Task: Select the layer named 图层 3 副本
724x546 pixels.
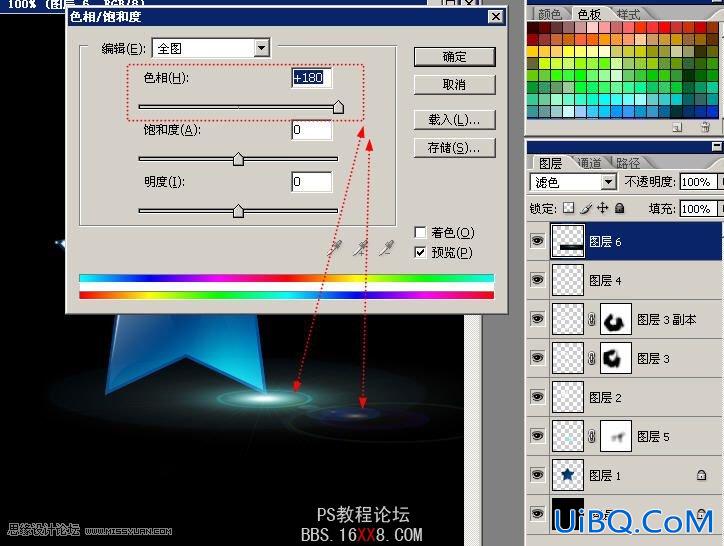Action: click(667, 320)
